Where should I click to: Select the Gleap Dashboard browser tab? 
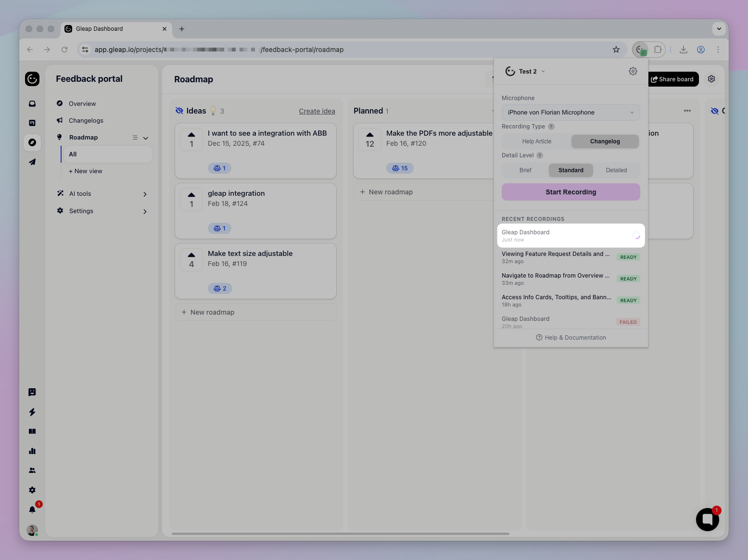[x=116, y=29]
